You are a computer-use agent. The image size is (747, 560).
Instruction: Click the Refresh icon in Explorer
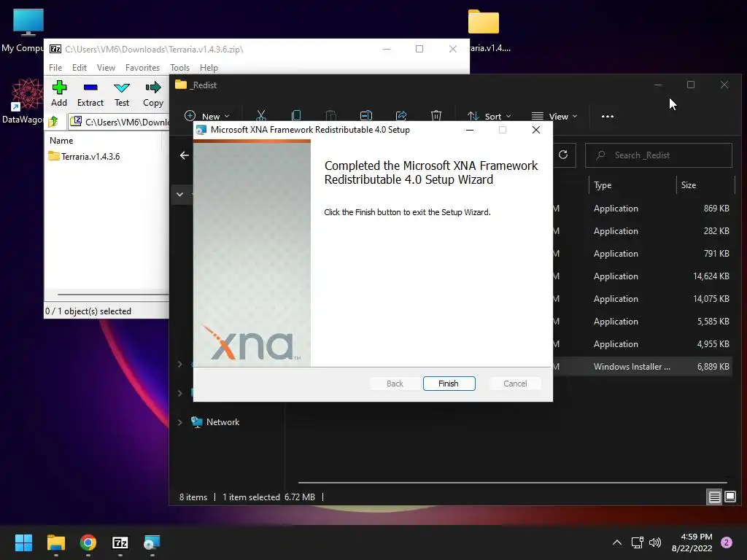[x=563, y=155]
